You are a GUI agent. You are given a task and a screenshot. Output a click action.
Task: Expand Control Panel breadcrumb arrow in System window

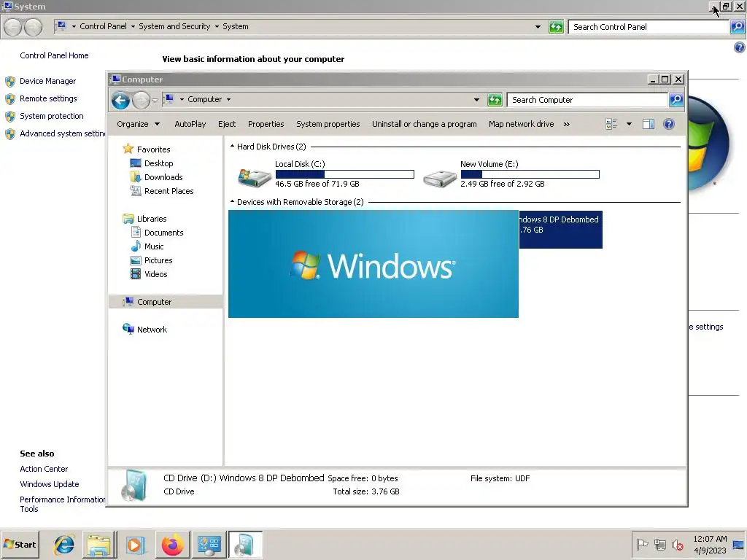click(x=133, y=27)
